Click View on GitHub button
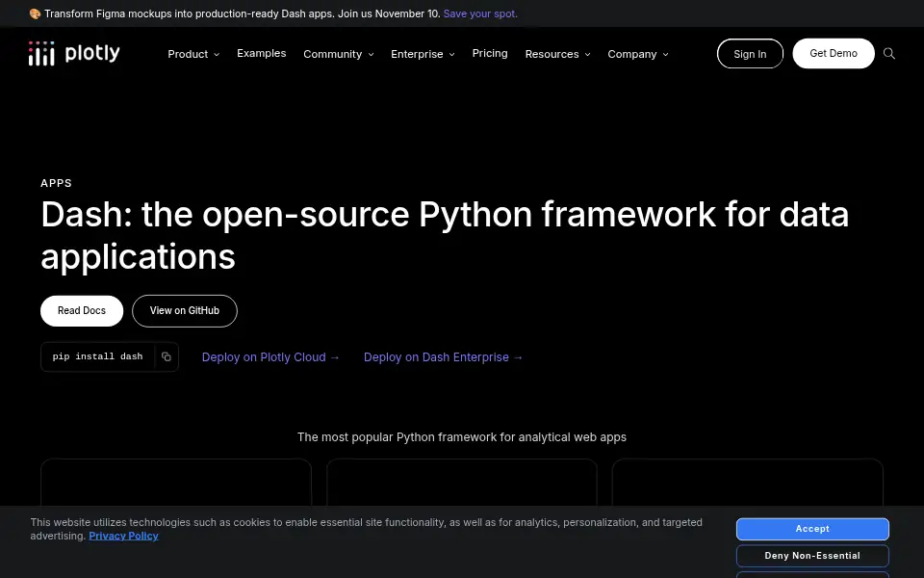This screenshot has width=924, height=578. click(185, 311)
